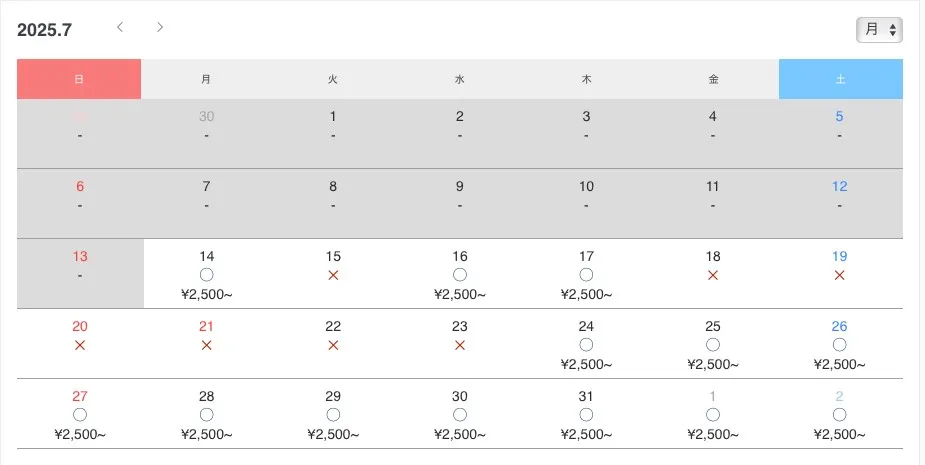This screenshot has height=465, width=925.
Task: Select the circle on August 1
Action: [713, 415]
